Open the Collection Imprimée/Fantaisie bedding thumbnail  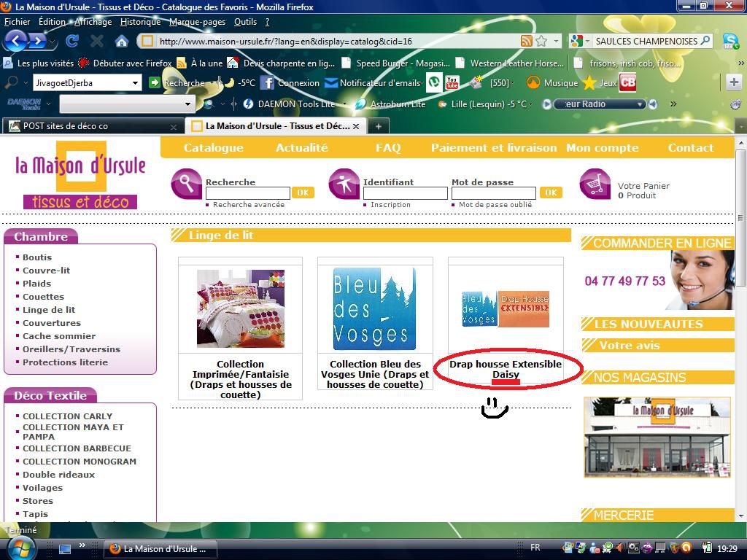[x=240, y=308]
